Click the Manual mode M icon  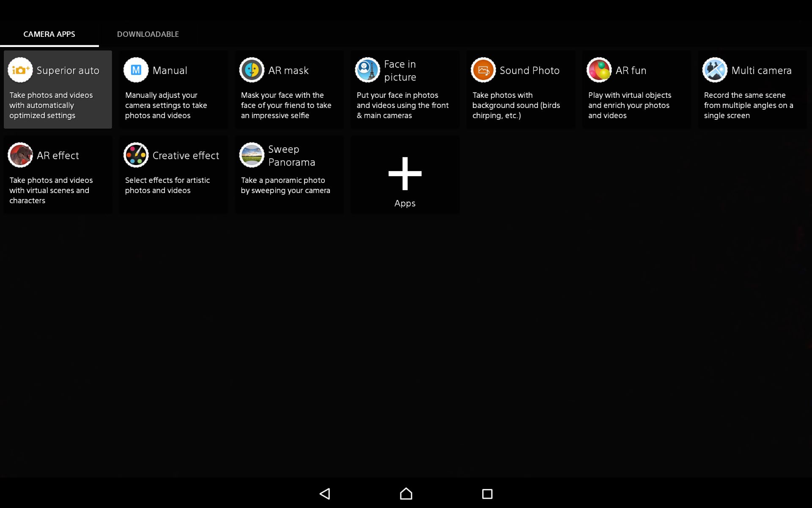(136, 70)
